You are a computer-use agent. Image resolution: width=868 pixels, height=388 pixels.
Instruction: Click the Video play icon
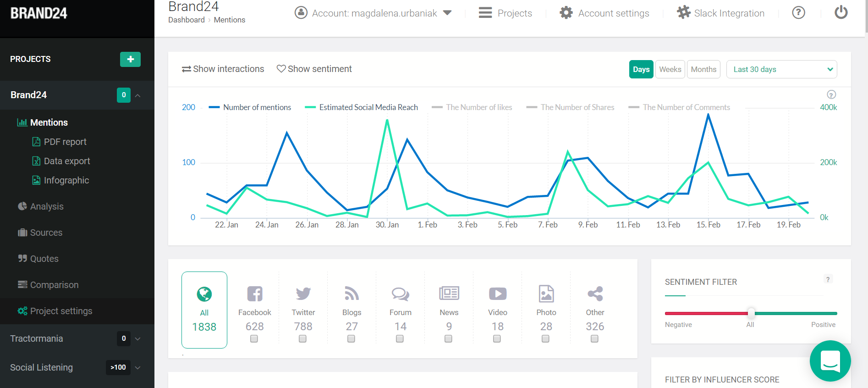tap(498, 294)
